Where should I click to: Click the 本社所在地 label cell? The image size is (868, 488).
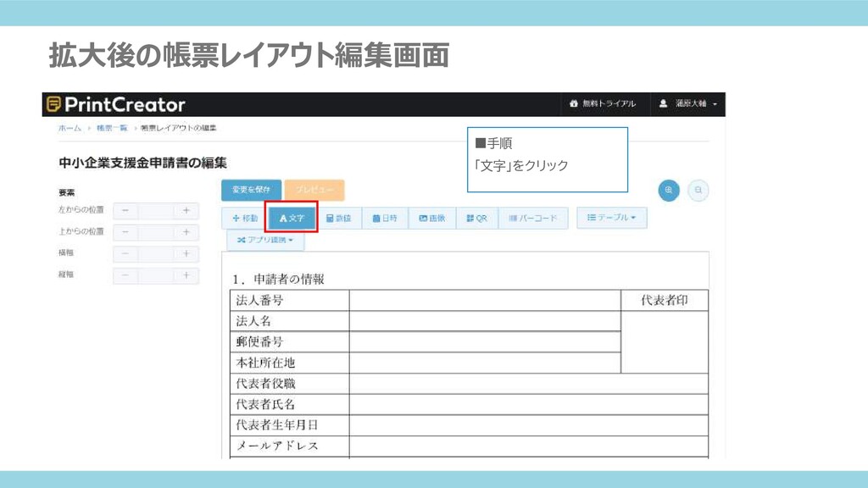pyautogui.click(x=290, y=363)
